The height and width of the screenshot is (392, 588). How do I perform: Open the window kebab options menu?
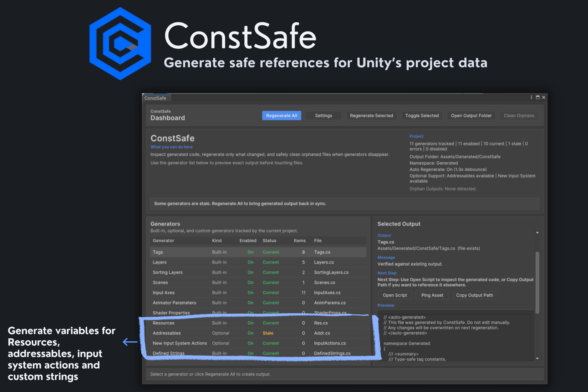click(531, 97)
